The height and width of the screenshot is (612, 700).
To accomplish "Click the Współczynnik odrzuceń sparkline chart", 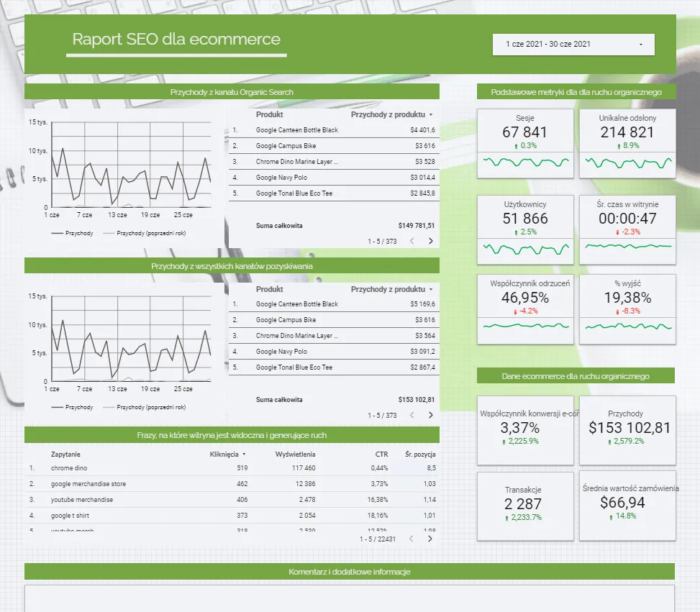I will point(525,326).
